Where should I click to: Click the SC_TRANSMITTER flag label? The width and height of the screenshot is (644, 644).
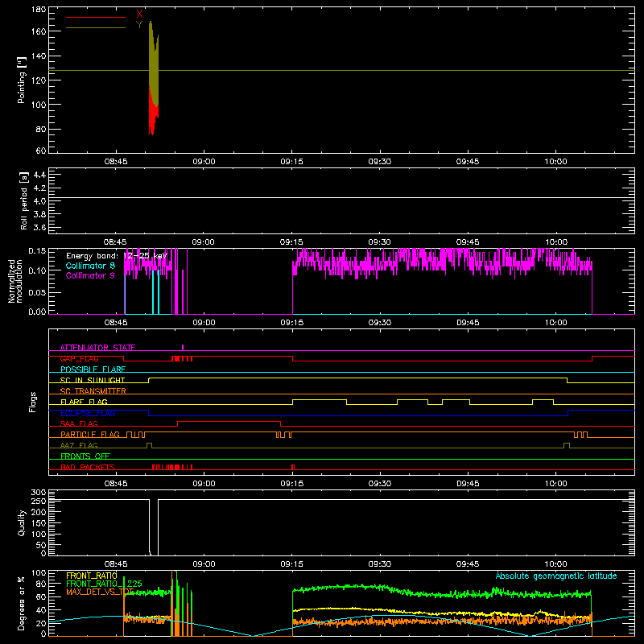click(93, 391)
